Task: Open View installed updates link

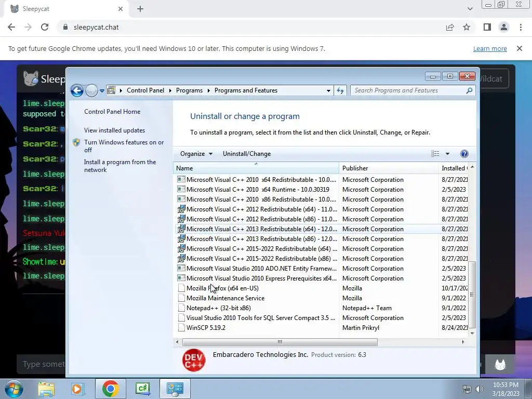Action: point(114,130)
